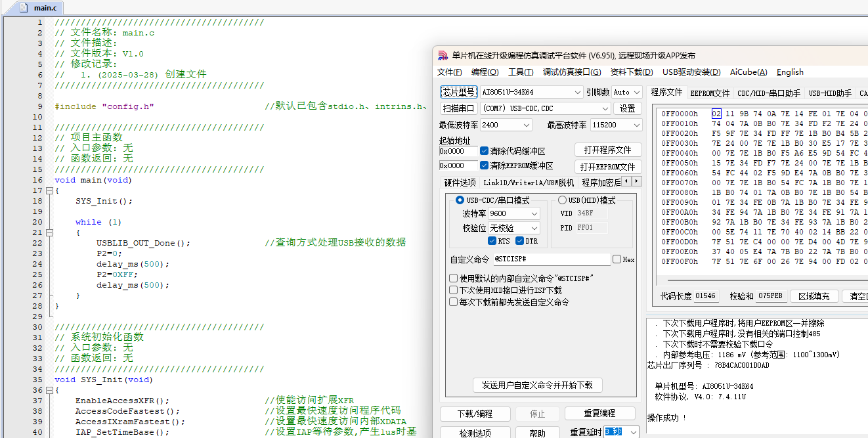Enable the Hex checkbox for custom command
The width and height of the screenshot is (868, 438).
(617, 259)
